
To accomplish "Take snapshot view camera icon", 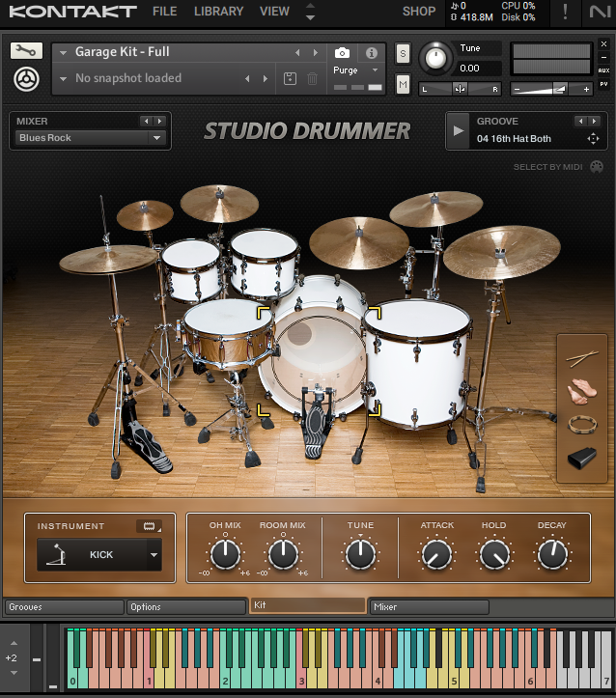I will pyautogui.click(x=342, y=53).
